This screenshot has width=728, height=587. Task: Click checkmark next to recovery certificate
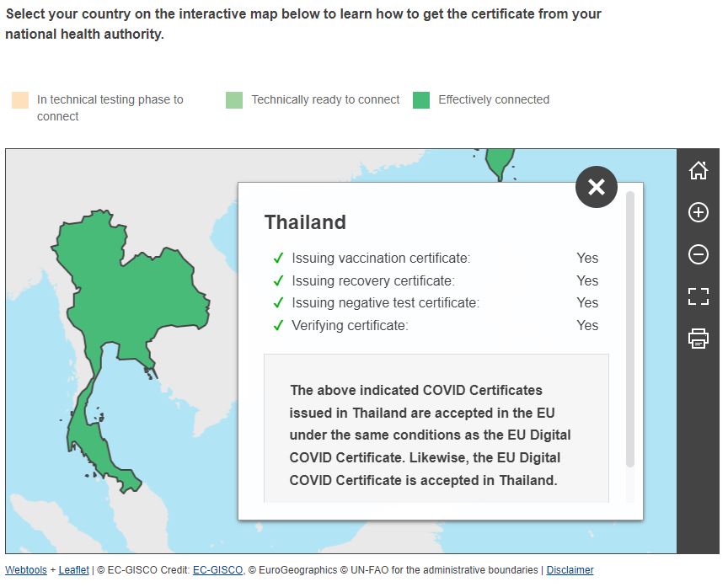[278, 280]
